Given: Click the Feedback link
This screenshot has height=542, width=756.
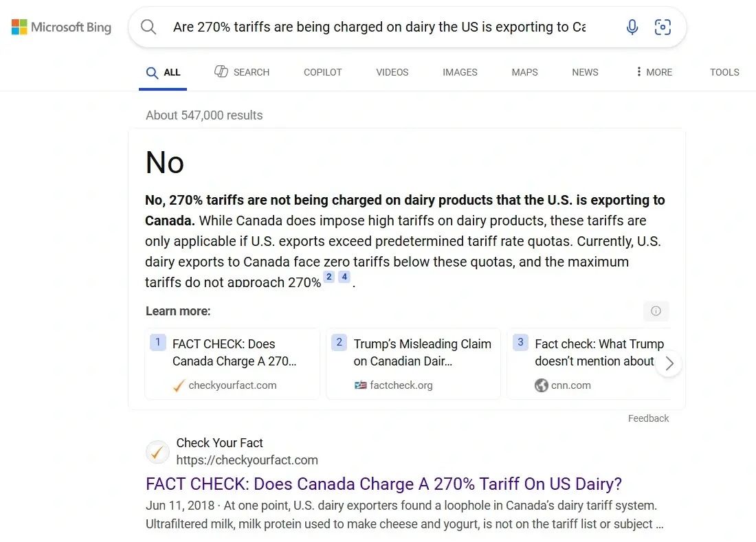Looking at the screenshot, I should click(x=648, y=418).
